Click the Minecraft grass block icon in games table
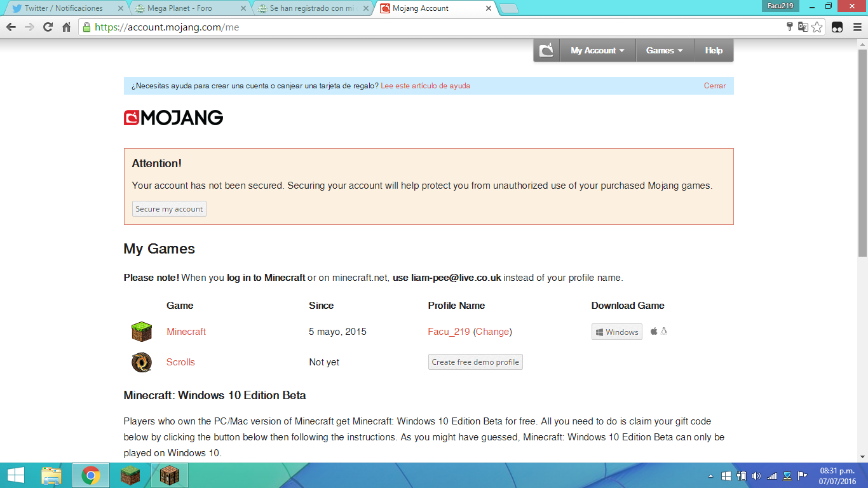This screenshot has height=488, width=868. point(142,332)
